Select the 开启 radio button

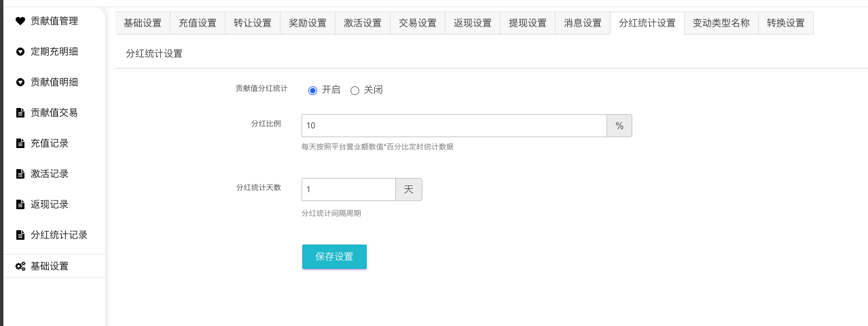pyautogui.click(x=313, y=90)
